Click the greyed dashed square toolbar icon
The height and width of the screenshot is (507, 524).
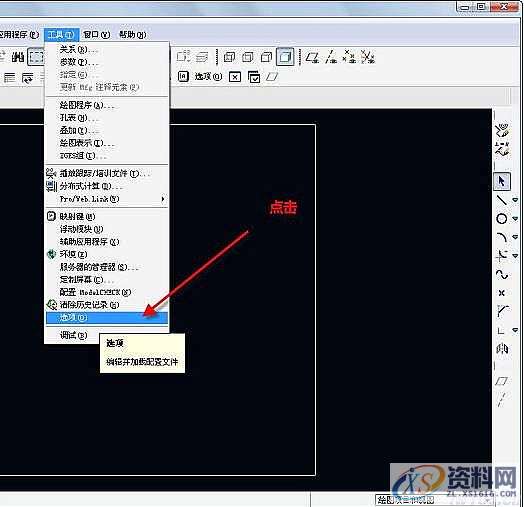(183, 57)
